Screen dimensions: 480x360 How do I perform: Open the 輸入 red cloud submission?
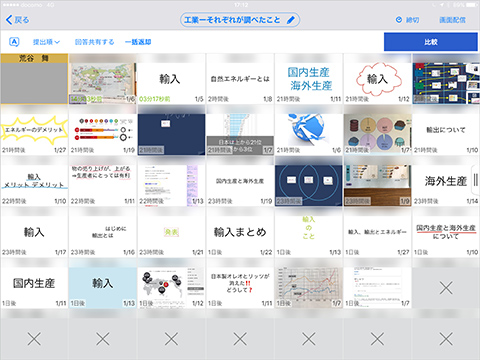click(x=377, y=83)
